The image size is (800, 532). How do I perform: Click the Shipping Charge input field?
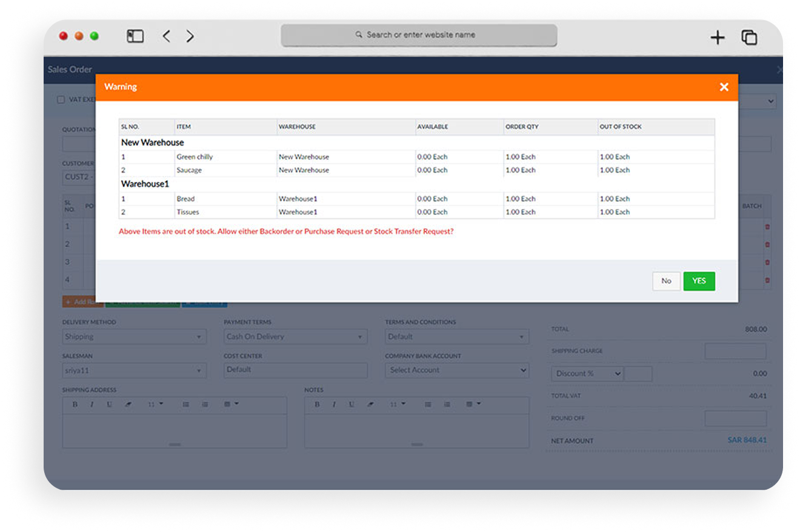[x=735, y=351]
